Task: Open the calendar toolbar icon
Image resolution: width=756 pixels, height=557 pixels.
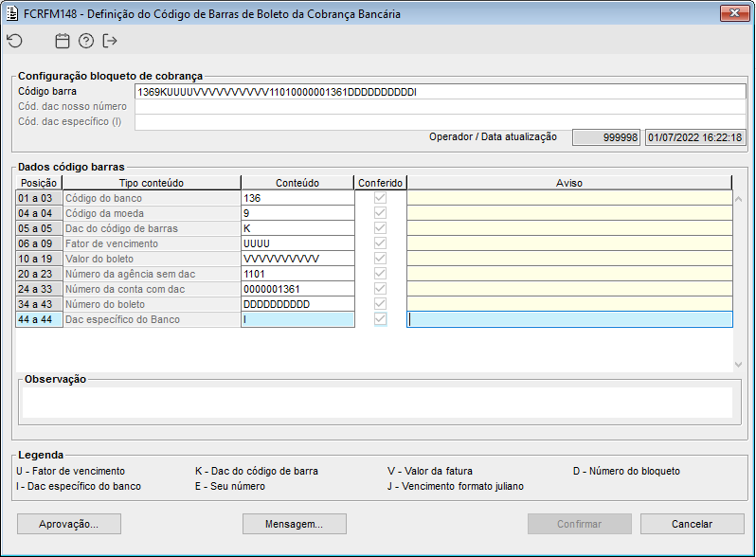Action: coord(63,41)
